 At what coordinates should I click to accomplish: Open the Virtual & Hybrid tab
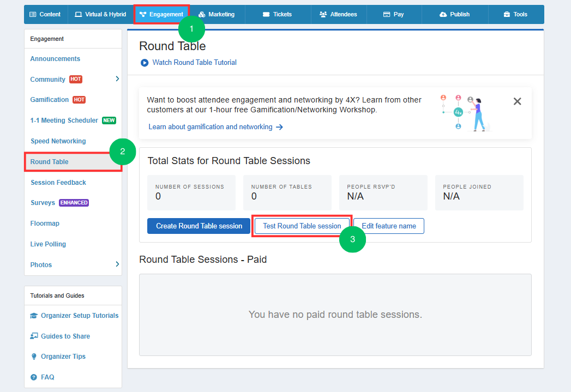pyautogui.click(x=100, y=15)
